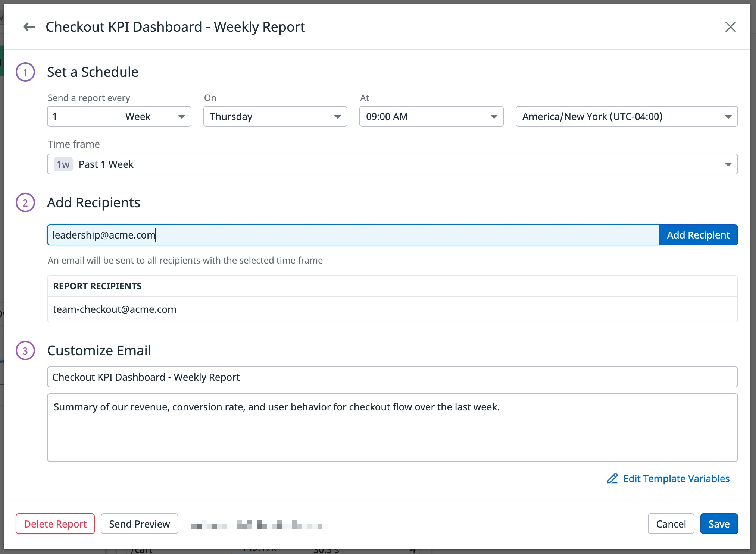
Task: Expand the America/New York timezone dropdown
Action: click(627, 117)
